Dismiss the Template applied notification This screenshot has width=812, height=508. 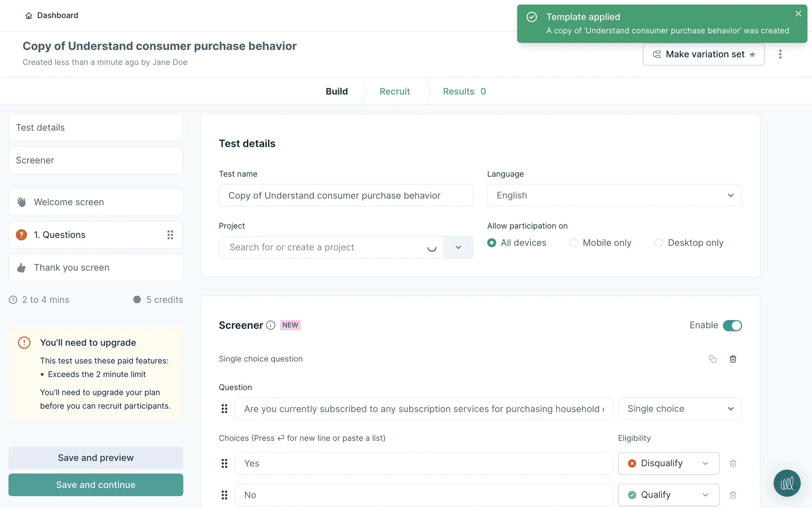798,14
